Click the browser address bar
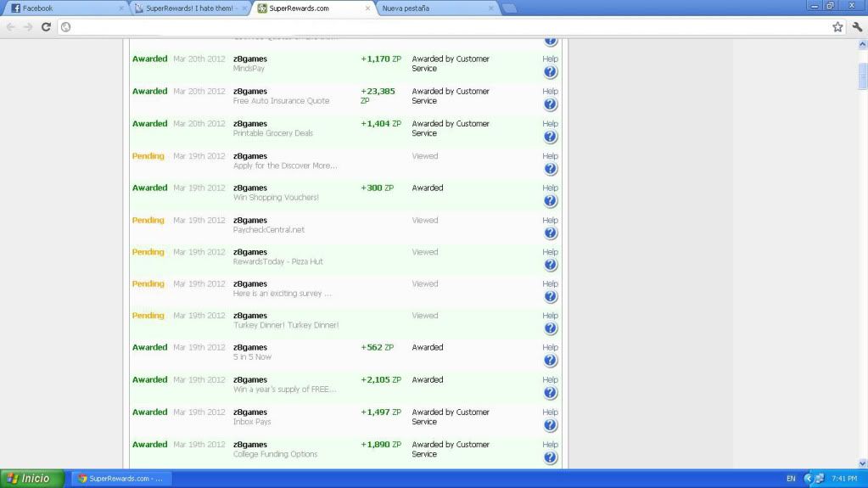Screen dimensions: 868x488 pyautogui.click(x=424, y=26)
